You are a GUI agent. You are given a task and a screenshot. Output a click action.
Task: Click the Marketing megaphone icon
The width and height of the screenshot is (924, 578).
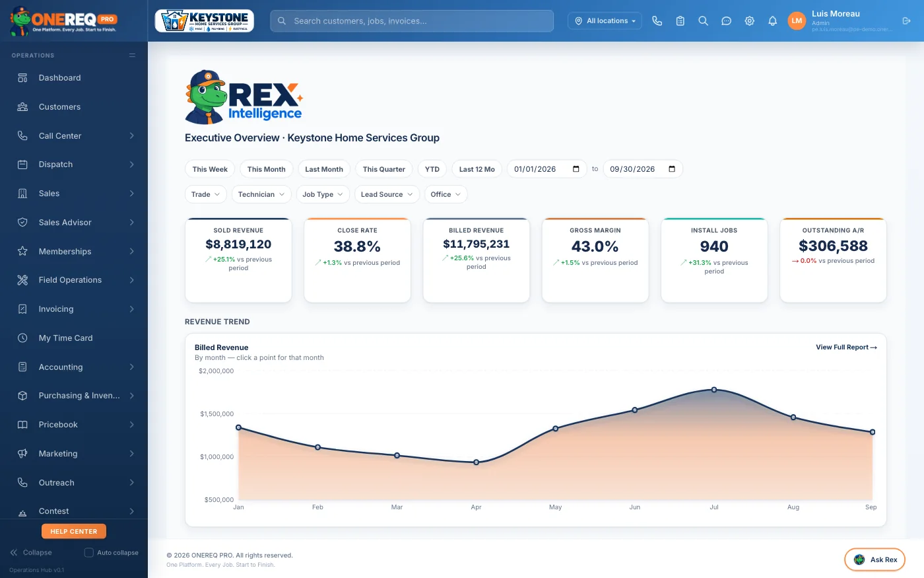click(22, 454)
